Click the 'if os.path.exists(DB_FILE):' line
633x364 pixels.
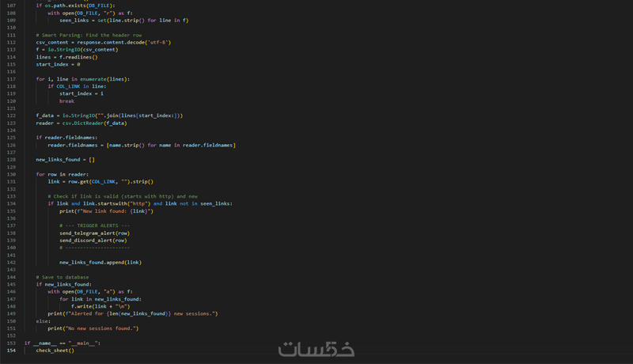tap(75, 6)
